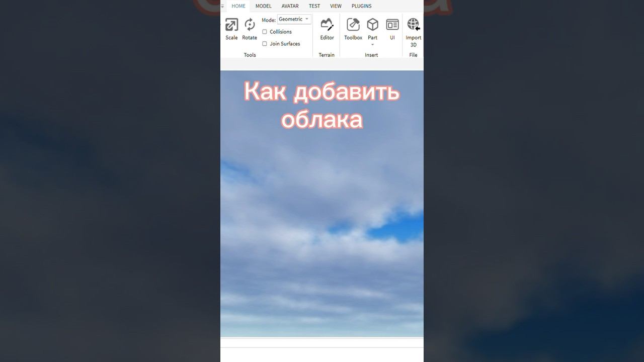Switch to the AVATAR tab

(290, 6)
